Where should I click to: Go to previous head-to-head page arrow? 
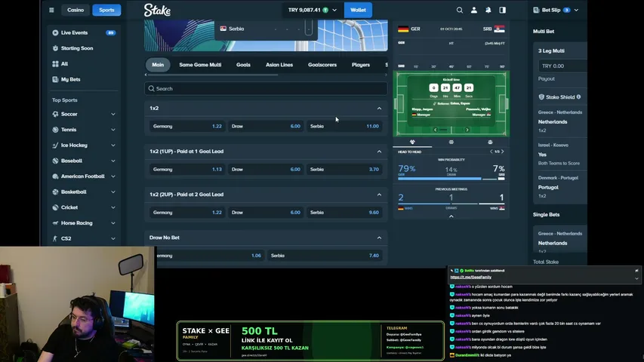pos(491,152)
